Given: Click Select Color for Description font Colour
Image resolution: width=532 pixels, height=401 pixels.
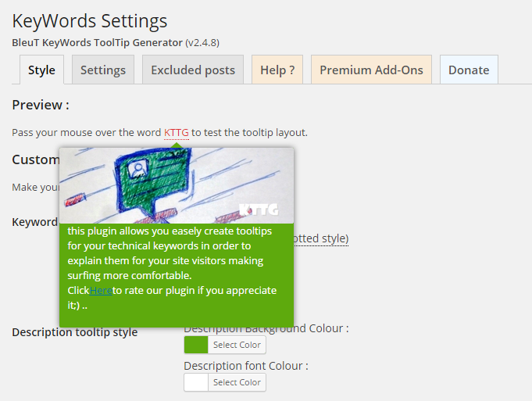Looking at the screenshot, I should click(237, 382).
